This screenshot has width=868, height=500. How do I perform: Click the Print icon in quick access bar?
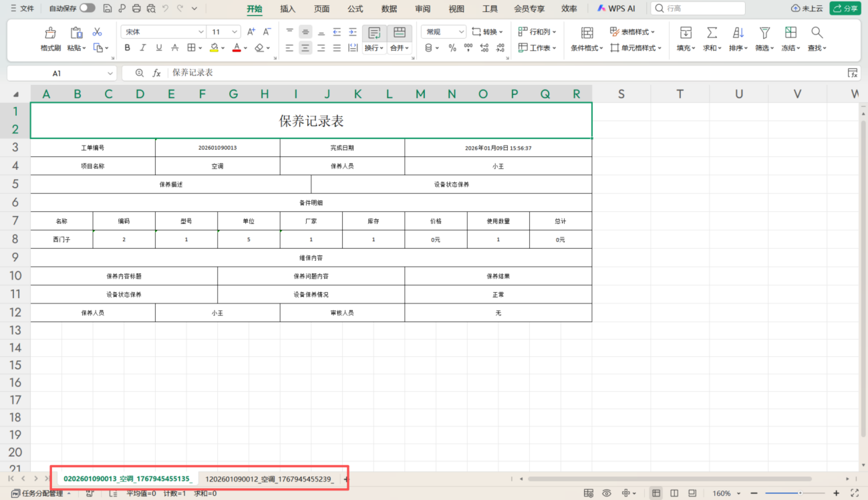point(136,9)
